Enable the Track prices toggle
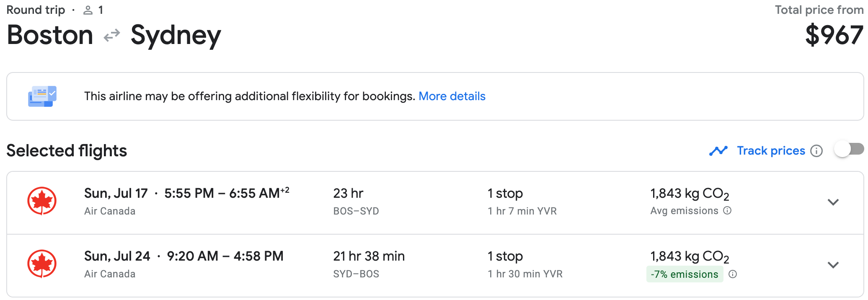Screen dimensions: 868x300 click(849, 149)
